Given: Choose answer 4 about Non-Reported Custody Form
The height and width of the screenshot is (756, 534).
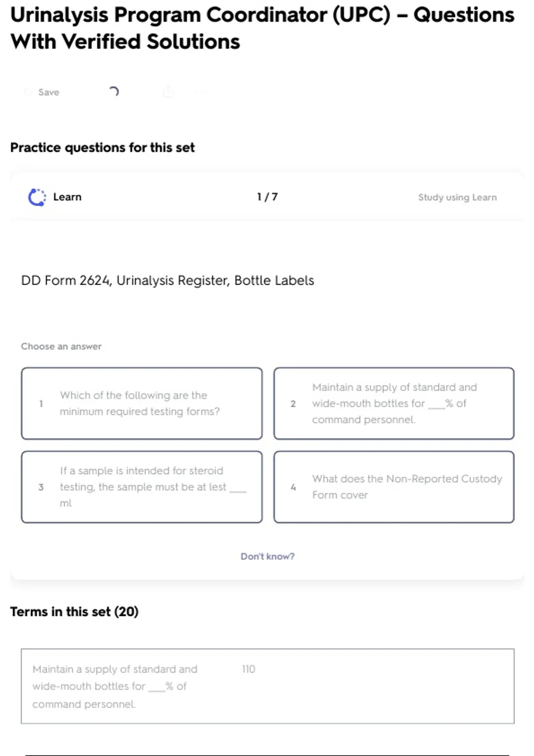Looking at the screenshot, I should click(394, 487).
